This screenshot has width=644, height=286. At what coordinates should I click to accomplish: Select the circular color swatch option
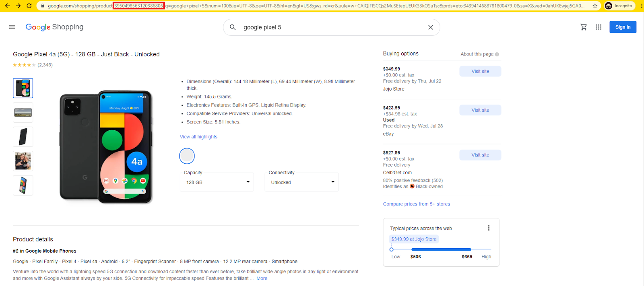(187, 156)
